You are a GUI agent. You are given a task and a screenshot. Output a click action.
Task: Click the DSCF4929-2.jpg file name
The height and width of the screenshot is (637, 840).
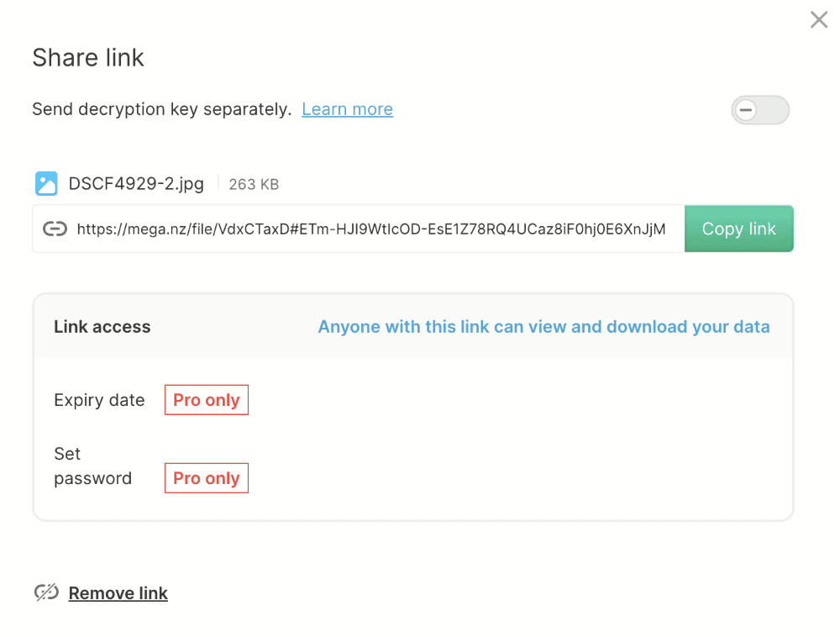(x=136, y=184)
